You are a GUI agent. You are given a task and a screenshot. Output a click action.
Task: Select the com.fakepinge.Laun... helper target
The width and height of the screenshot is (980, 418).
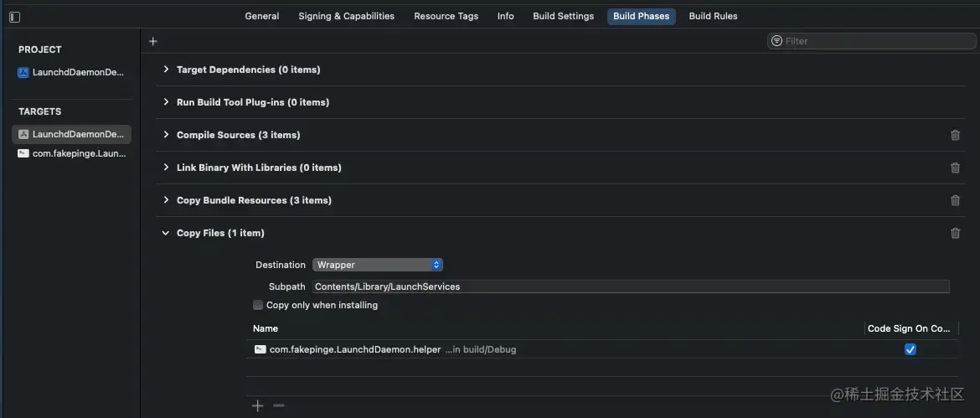[x=72, y=153]
